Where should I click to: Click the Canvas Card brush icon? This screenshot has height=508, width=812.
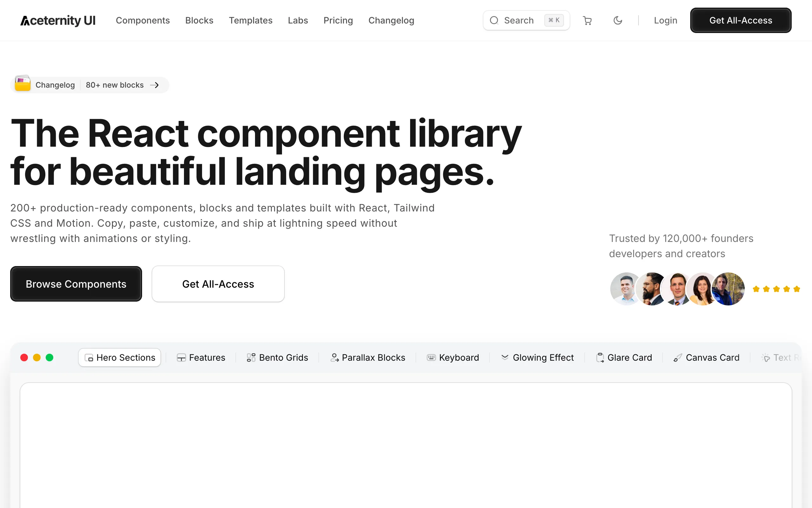click(x=678, y=358)
